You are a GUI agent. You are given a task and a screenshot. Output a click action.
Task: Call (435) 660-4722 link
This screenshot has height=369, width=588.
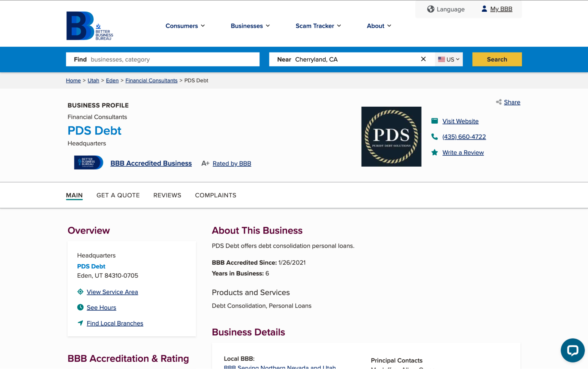click(x=464, y=137)
